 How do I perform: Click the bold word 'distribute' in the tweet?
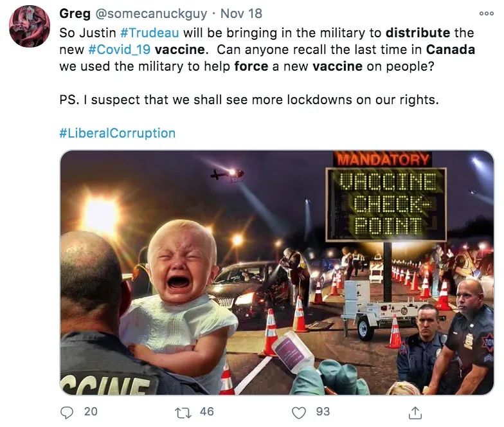click(418, 33)
